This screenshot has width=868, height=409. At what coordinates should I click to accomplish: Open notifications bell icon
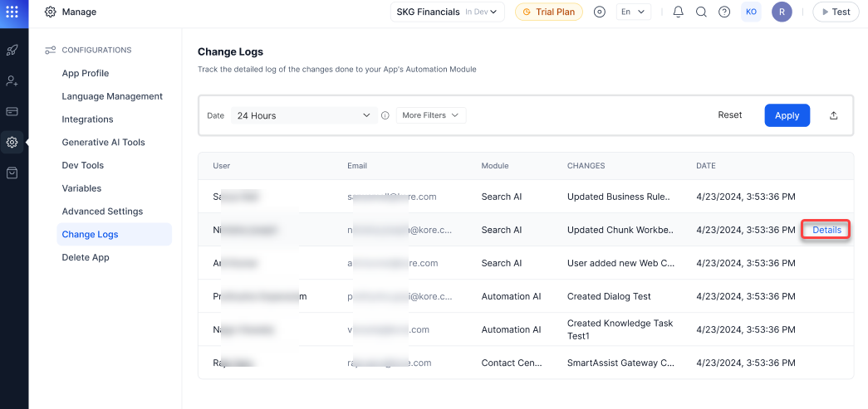click(678, 12)
